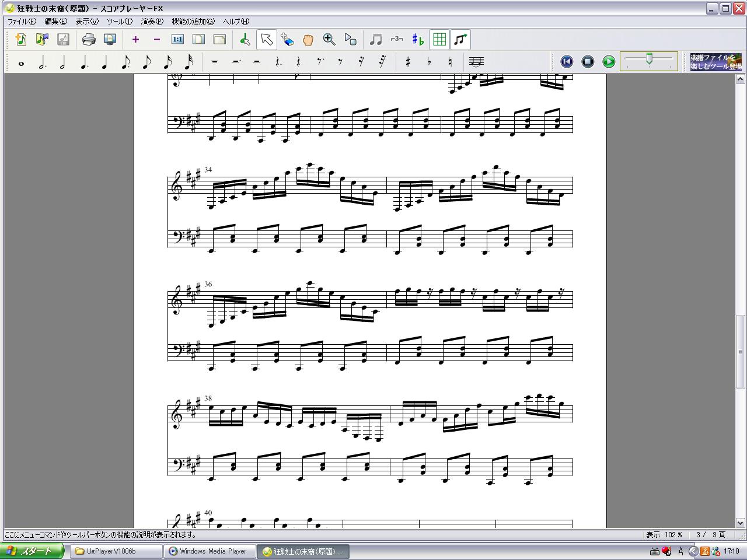The height and width of the screenshot is (560, 747).
Task: Select the eighth rest
Action: click(340, 62)
